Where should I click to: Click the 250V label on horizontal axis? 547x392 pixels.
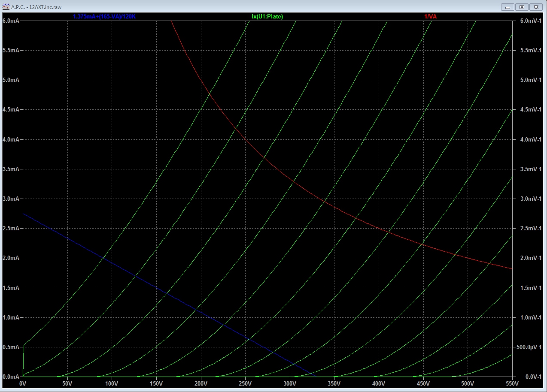pos(245,383)
